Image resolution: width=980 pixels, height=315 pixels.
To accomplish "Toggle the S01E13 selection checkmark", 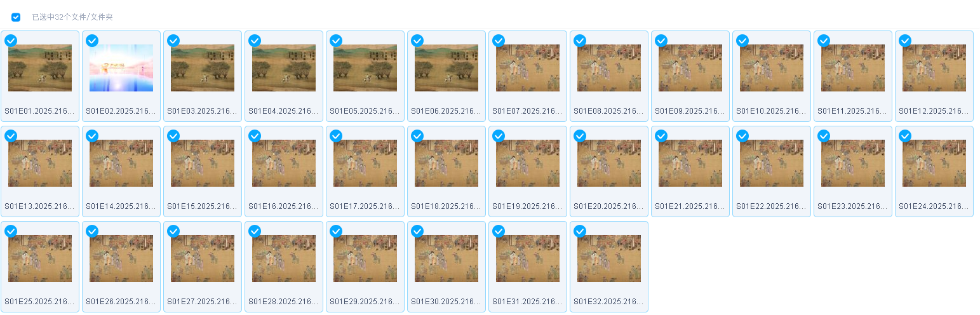I will pos(11,136).
